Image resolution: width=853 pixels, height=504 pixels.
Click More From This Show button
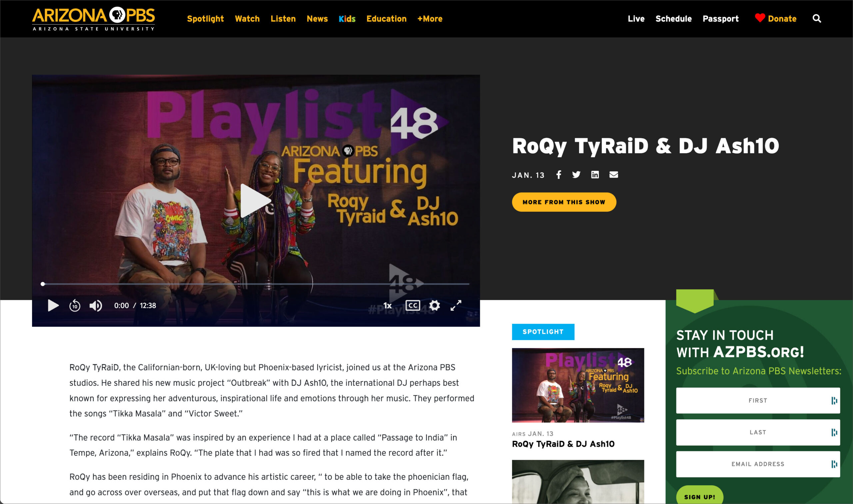(564, 202)
